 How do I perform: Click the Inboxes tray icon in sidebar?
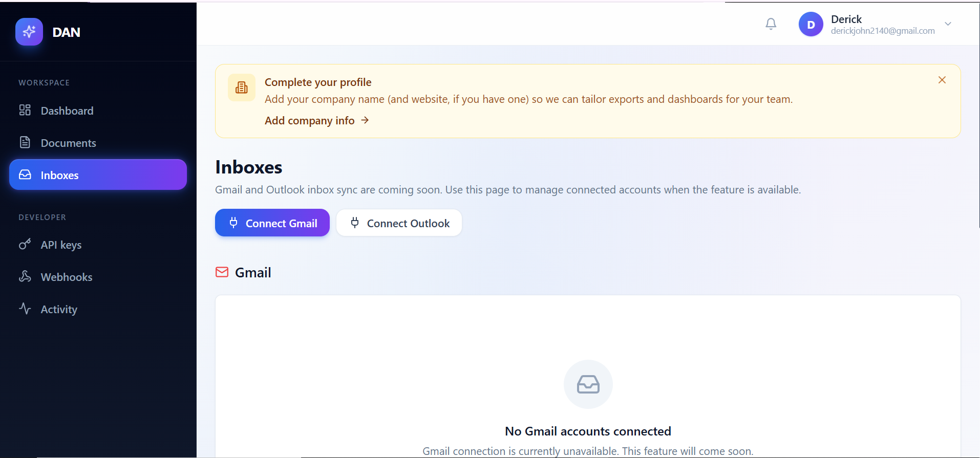pos(25,175)
